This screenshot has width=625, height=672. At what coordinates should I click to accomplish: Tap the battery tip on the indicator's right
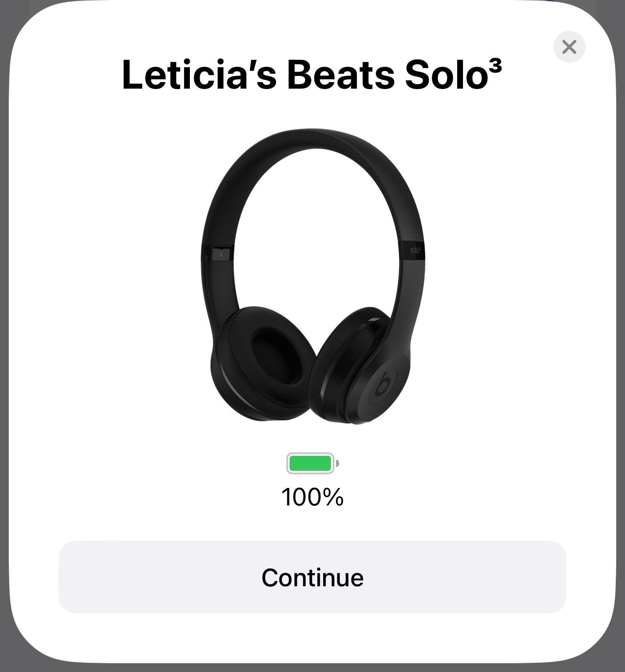pyautogui.click(x=337, y=463)
